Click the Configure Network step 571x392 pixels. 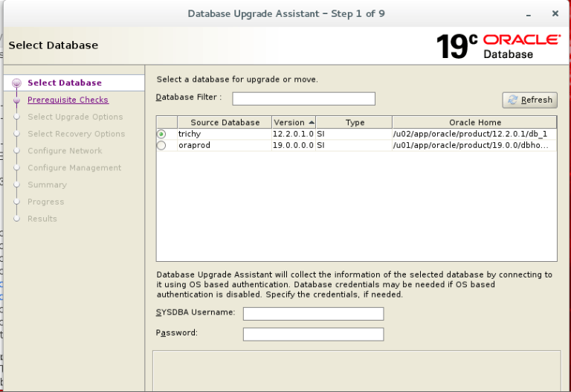point(65,151)
